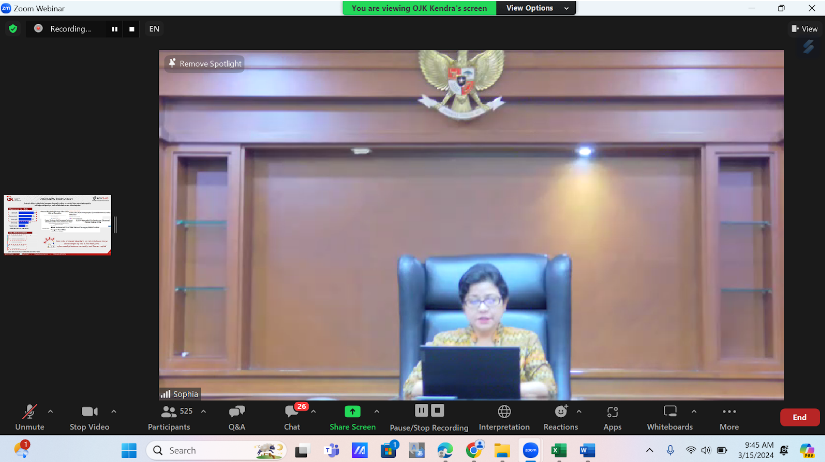The height and width of the screenshot is (462, 825).
Task: Unmute the microphone
Action: (29, 412)
